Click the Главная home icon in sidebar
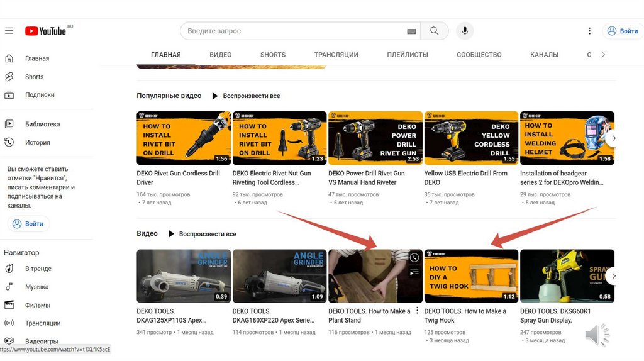644x361 pixels. 9,58
